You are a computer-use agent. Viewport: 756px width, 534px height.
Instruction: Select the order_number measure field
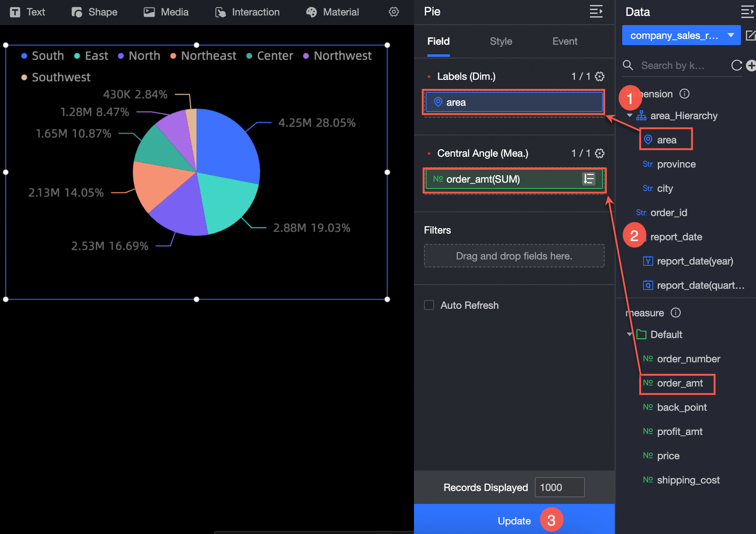(682, 359)
